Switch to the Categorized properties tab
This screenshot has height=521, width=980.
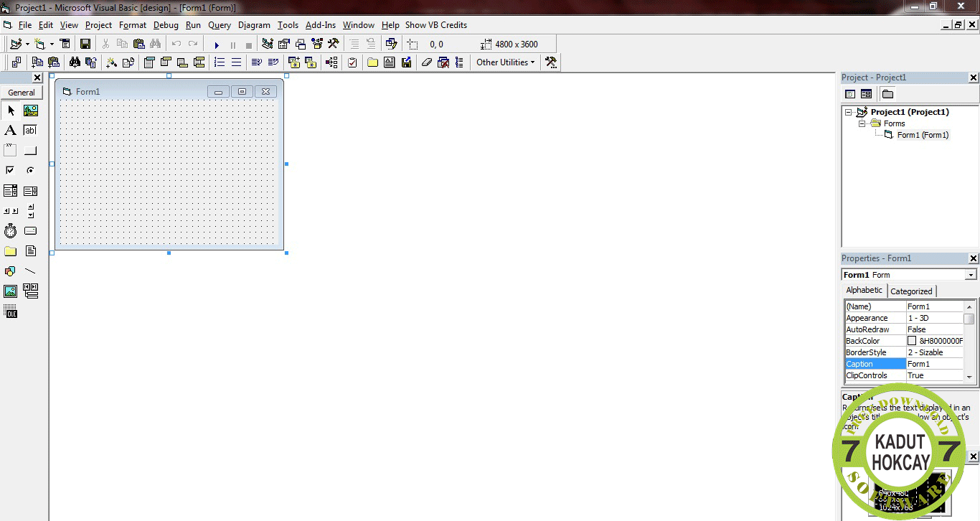click(x=911, y=291)
